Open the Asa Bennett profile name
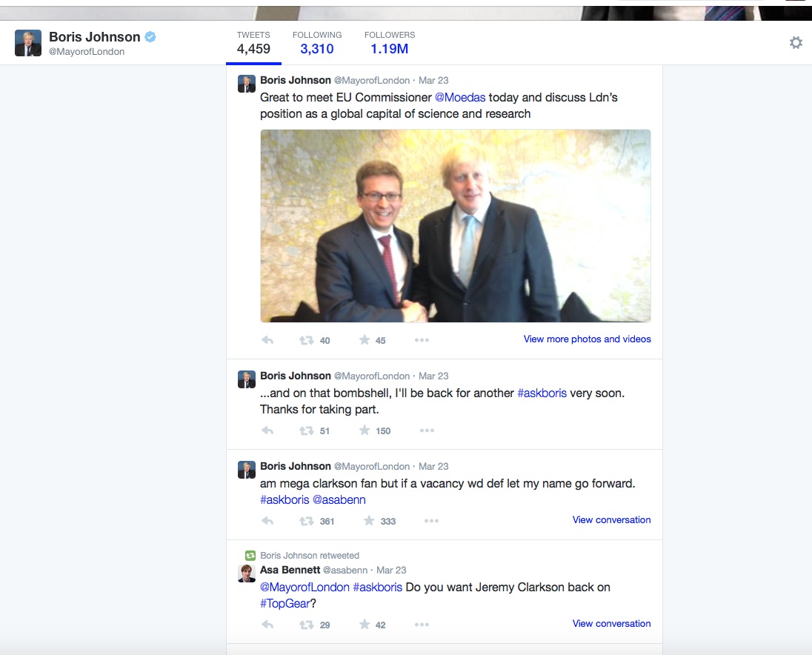This screenshot has width=812, height=655. [290, 570]
